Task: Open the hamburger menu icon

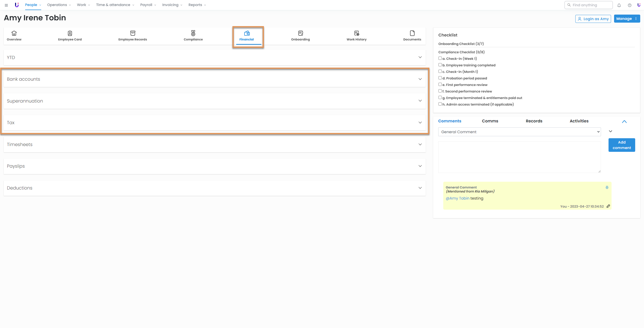Action: tap(6, 5)
